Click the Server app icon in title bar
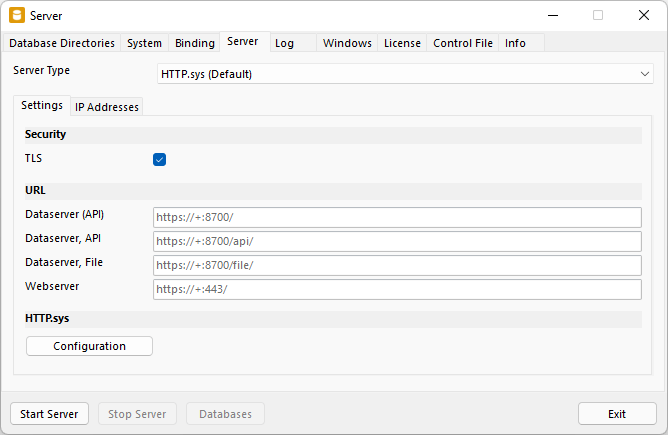Viewport: 668px width, 435px height. tap(15, 15)
